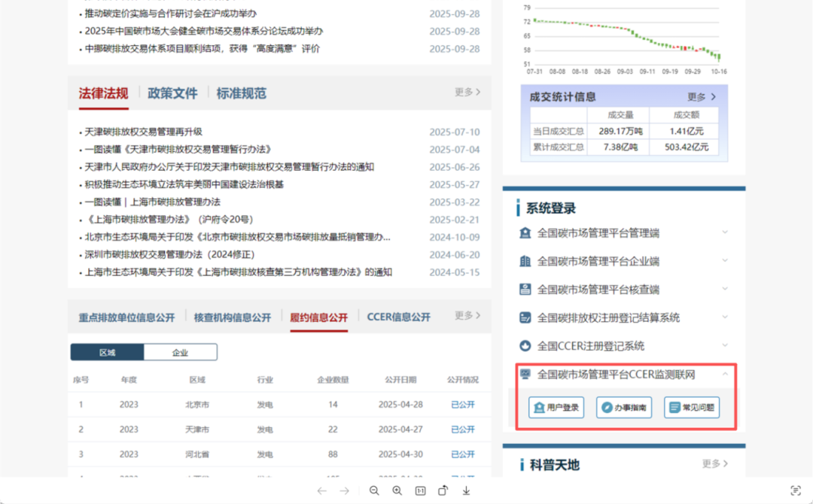Go to the next image arrow
The height and width of the screenshot is (504, 813).
[344, 490]
